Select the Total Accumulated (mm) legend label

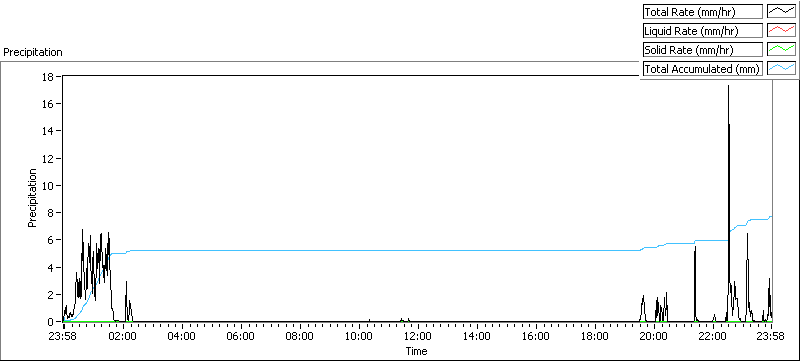point(703,69)
